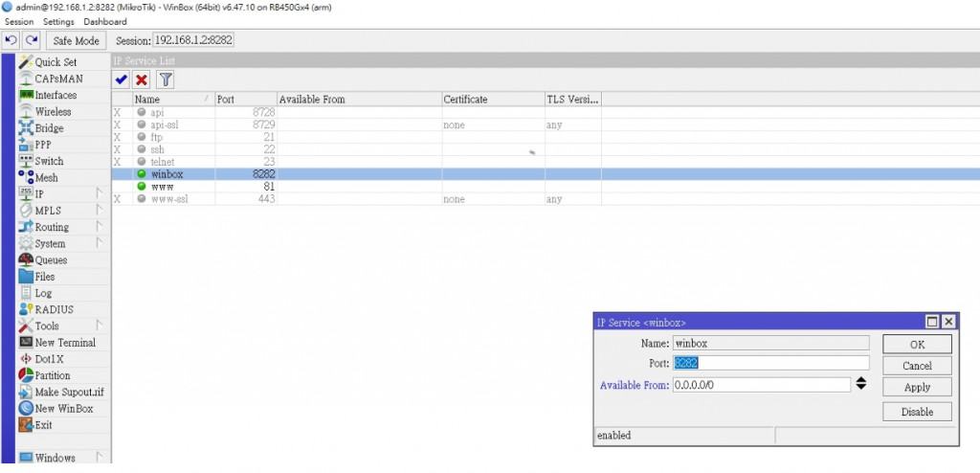Open the Settings menu
This screenshot has width=980, height=473.
tap(58, 21)
